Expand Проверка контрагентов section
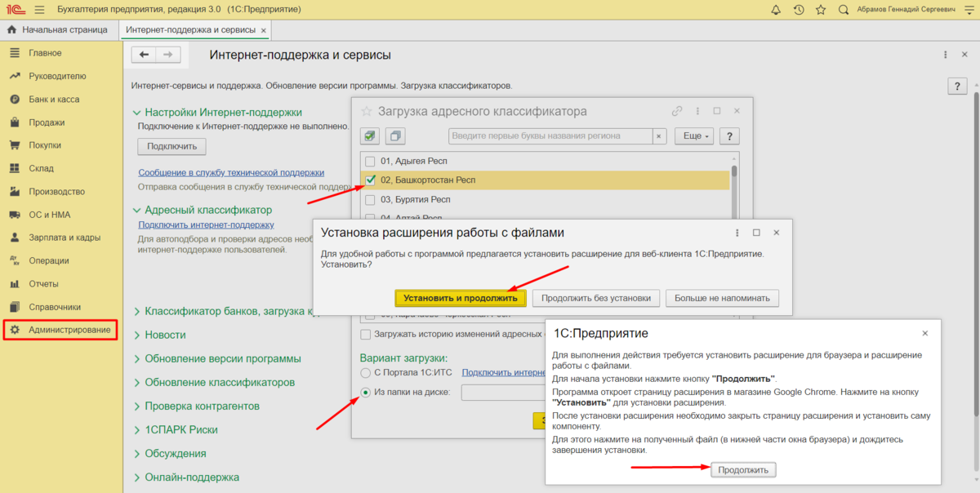This screenshot has height=493, width=980. pyautogui.click(x=137, y=406)
